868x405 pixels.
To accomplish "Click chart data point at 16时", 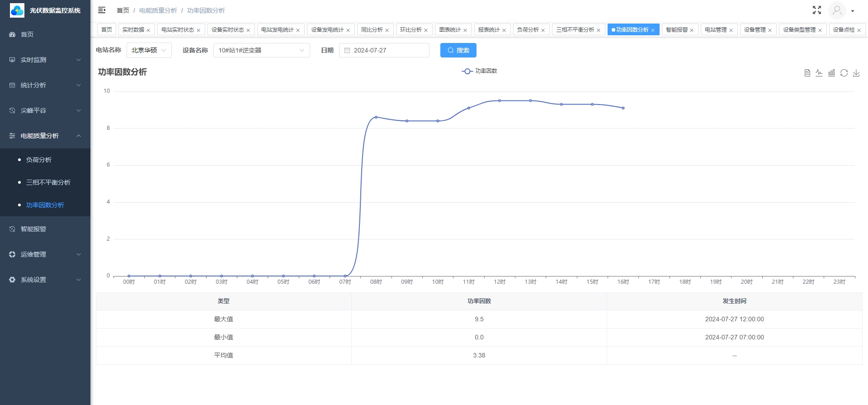I will pos(623,108).
